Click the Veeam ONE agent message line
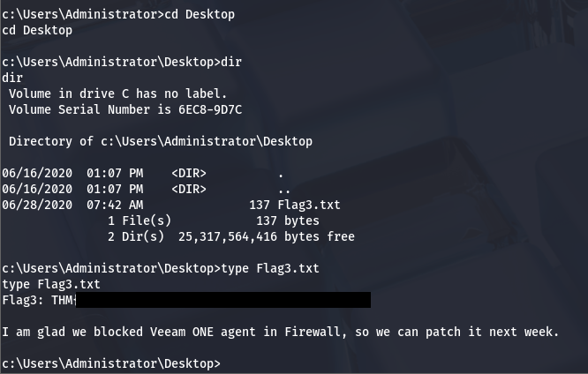Image resolution: width=588 pixels, height=374 pixels. click(x=281, y=332)
